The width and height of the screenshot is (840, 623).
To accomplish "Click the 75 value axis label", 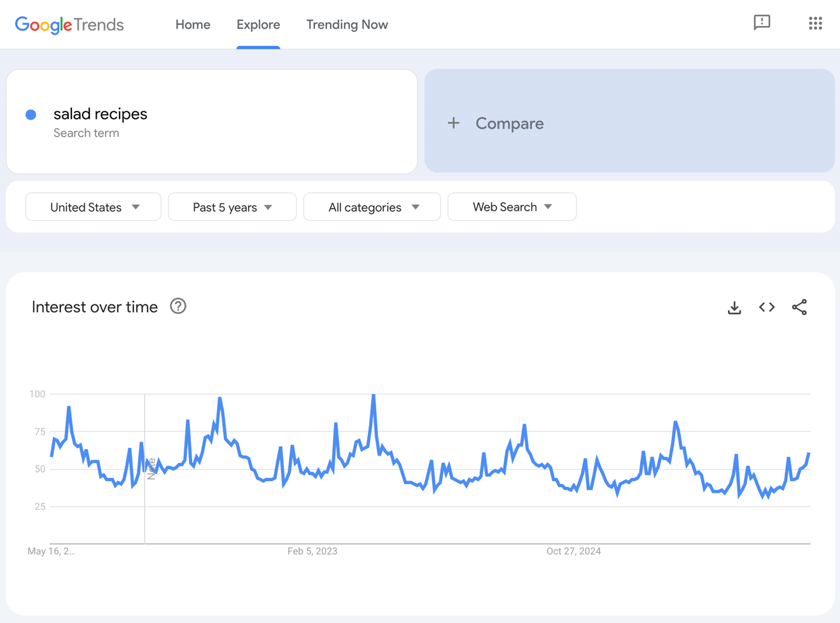I will point(40,431).
